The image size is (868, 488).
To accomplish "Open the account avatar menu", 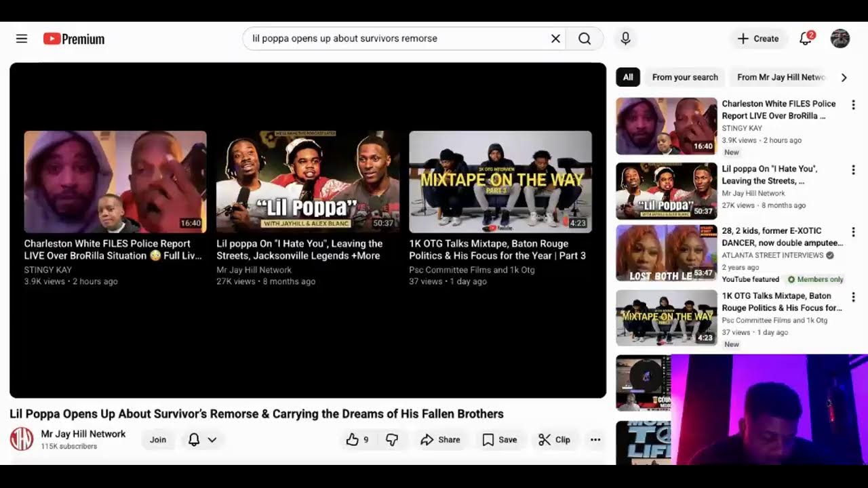I will [x=840, y=39].
